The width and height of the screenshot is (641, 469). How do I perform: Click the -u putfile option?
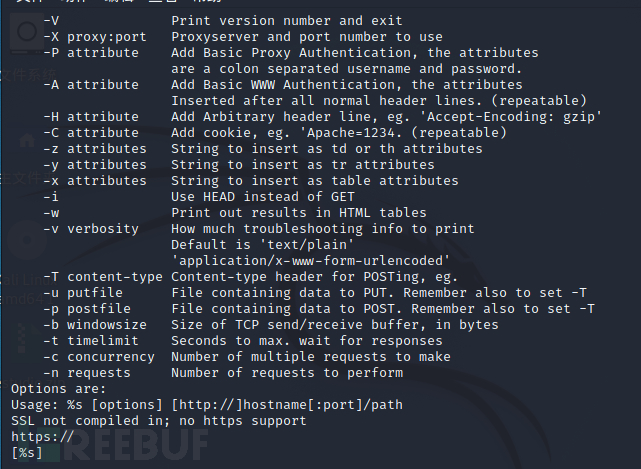point(83,293)
